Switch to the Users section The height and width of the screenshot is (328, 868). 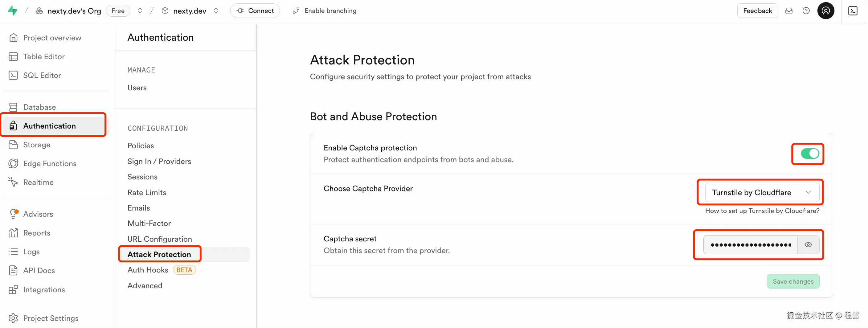click(x=137, y=87)
